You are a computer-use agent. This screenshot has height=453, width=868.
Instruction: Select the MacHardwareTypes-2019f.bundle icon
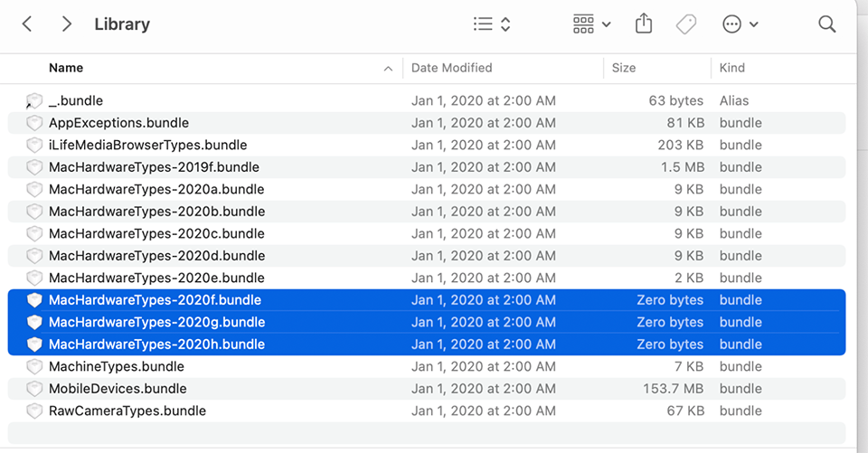[x=34, y=167]
